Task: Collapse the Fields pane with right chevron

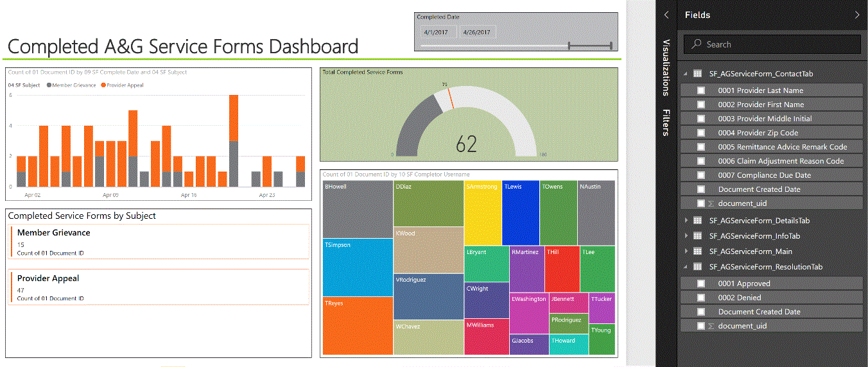Action: [x=857, y=15]
